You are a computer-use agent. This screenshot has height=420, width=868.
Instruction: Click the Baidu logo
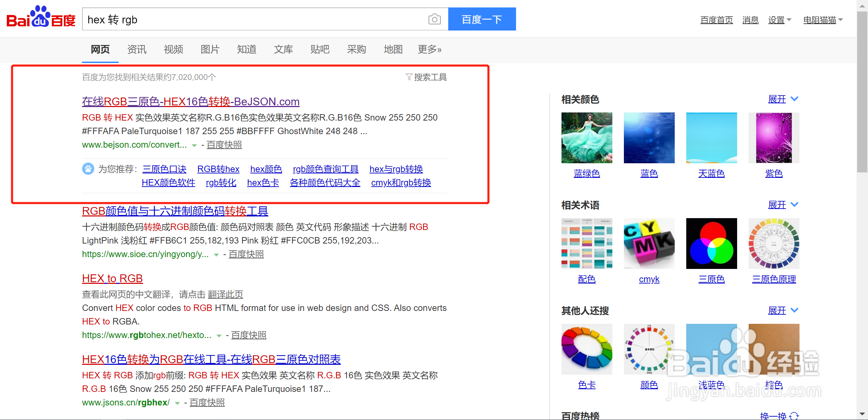pos(41,17)
